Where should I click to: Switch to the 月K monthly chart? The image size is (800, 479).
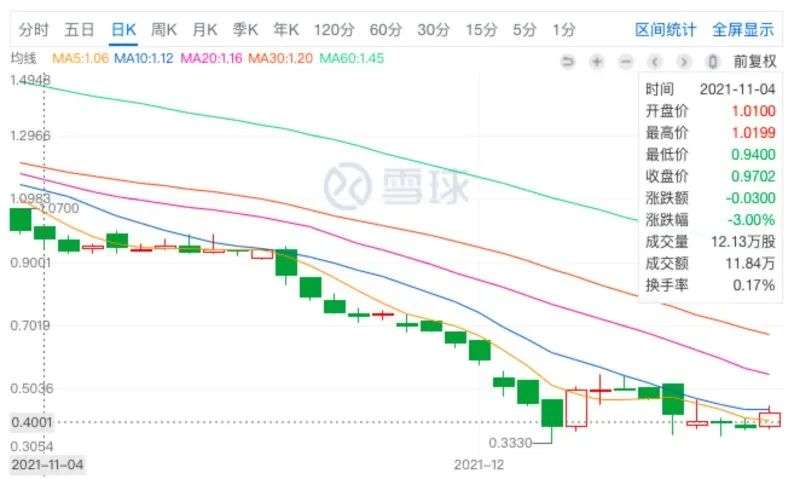pos(205,30)
